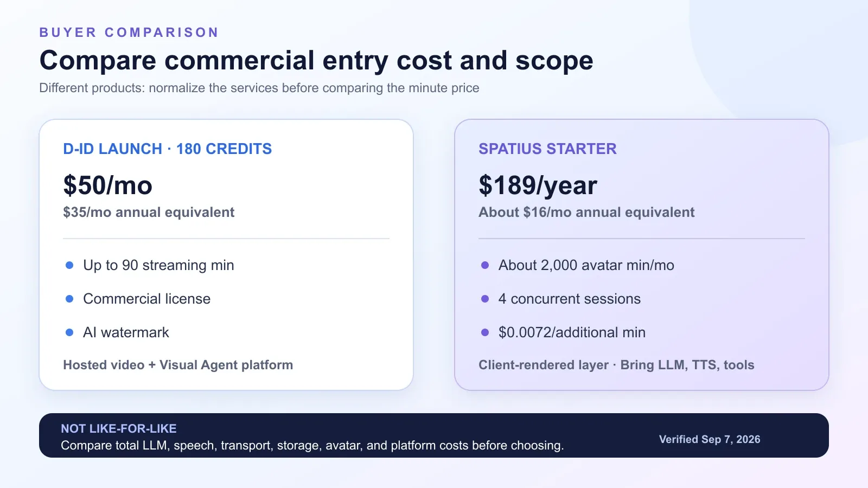868x488 pixels.
Task: Select the 'BUYER COMPARISON' eyebrow label
Action: point(129,33)
